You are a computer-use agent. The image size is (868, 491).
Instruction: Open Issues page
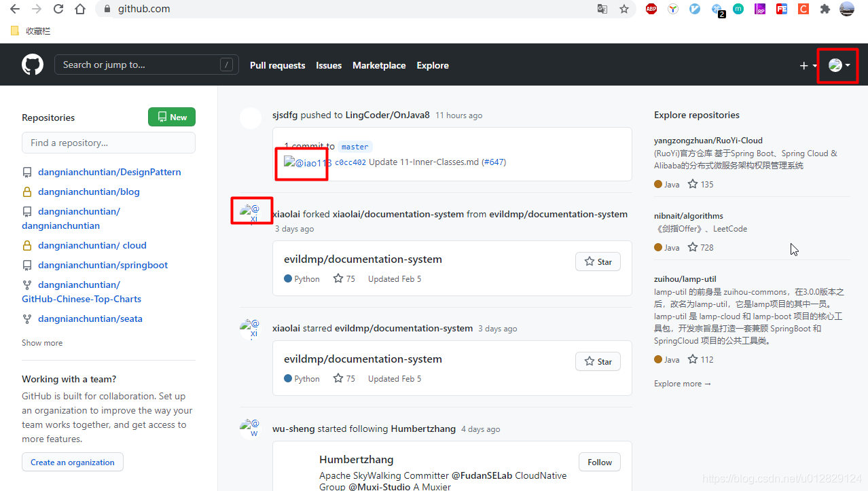pos(329,65)
